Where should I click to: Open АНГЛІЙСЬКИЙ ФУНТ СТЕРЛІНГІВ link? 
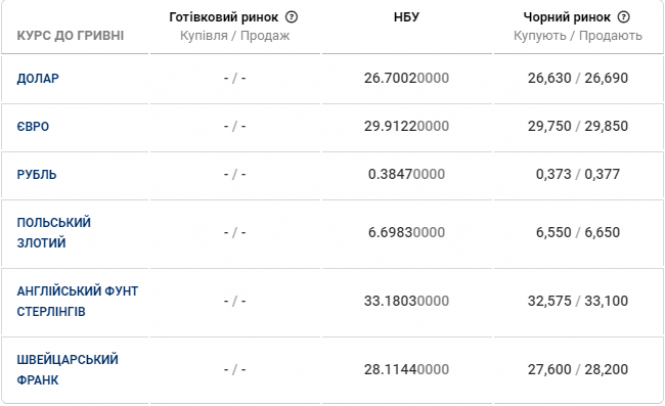[x=78, y=301]
